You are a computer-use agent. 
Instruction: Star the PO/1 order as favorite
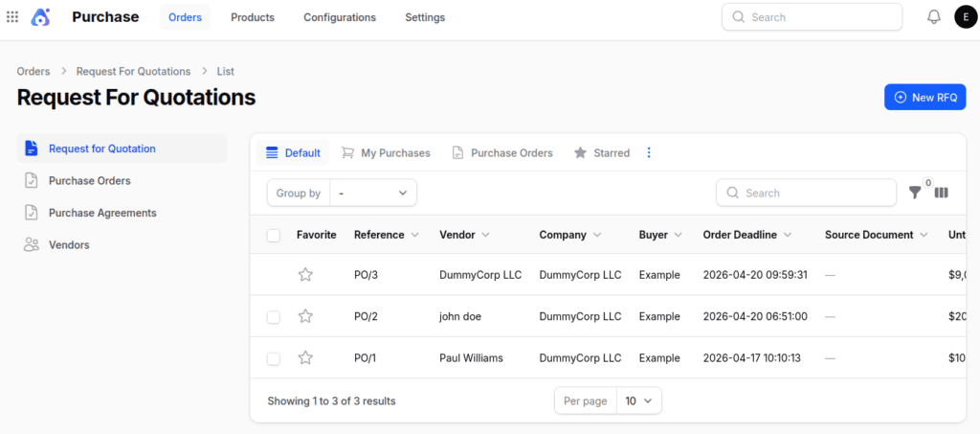[305, 357]
